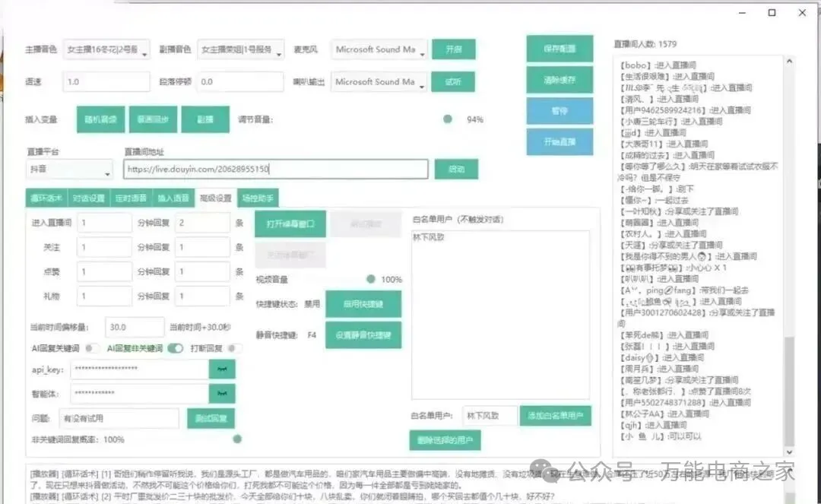821x504 pixels.
Task: Click the 测试回复 button
Action: [211, 418]
